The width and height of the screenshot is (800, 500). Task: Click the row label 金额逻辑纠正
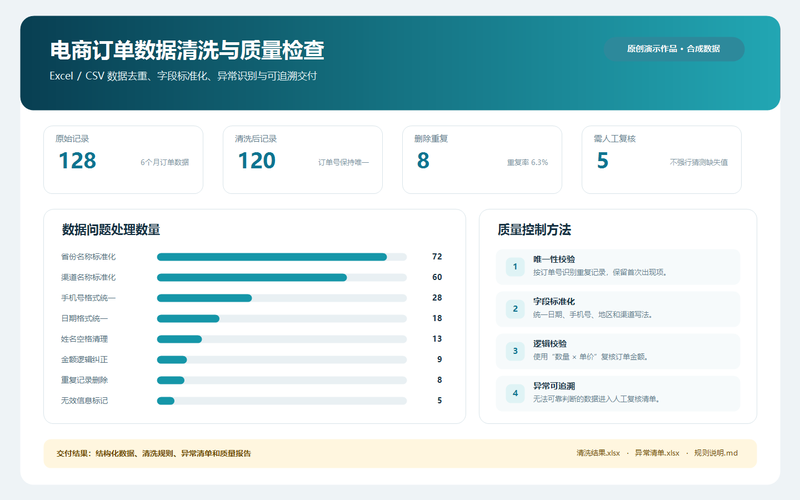[84, 360]
